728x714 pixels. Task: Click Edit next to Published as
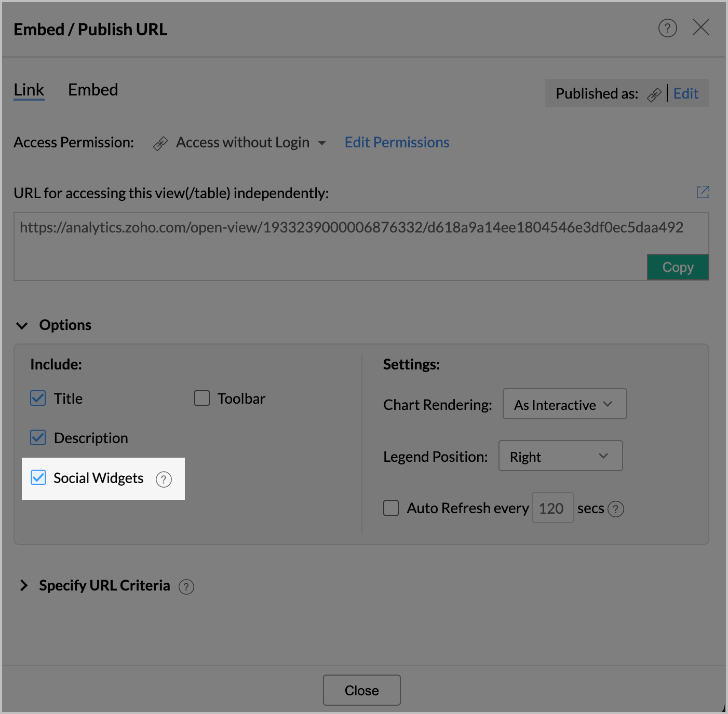pos(685,93)
